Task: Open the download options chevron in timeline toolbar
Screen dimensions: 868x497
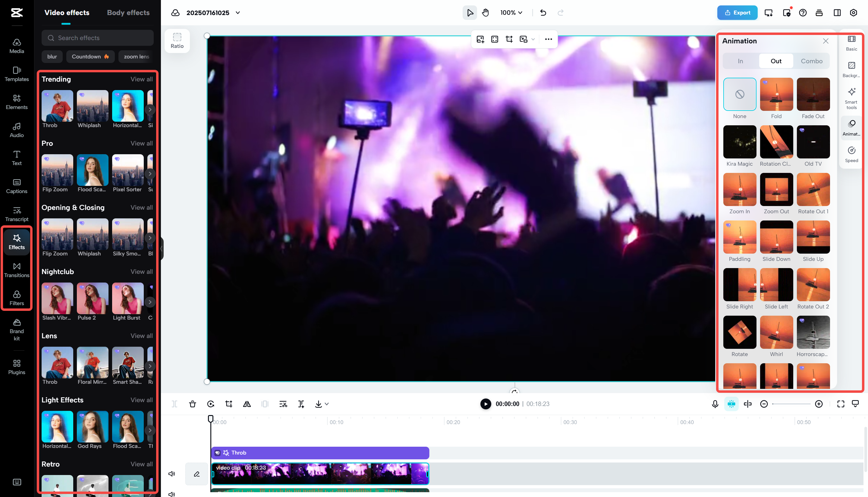Action: (326, 404)
